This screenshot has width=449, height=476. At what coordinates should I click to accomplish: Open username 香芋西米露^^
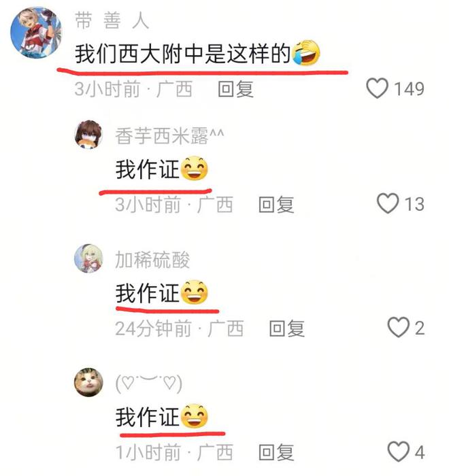(169, 136)
